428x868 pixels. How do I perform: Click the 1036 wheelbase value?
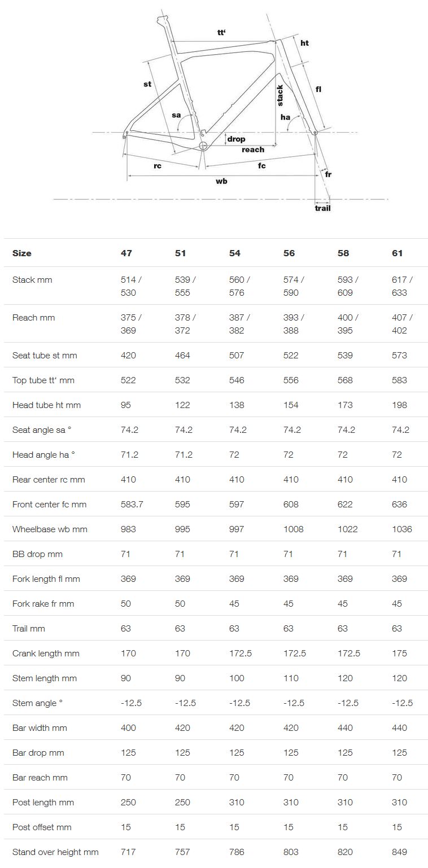401,529
